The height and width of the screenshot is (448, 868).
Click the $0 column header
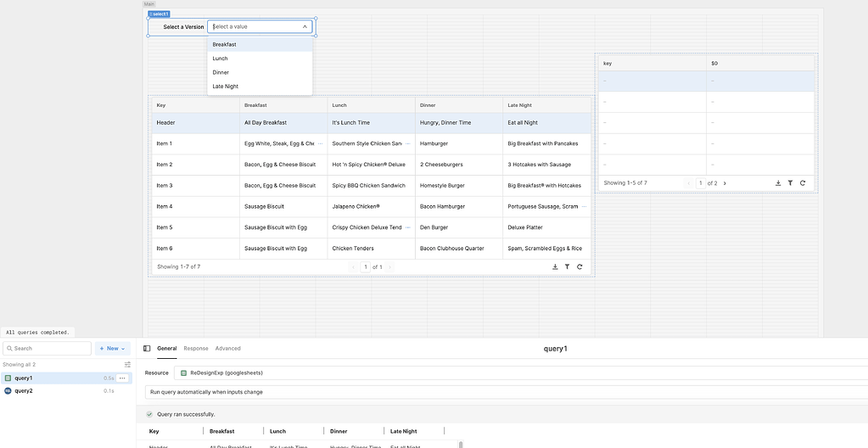point(760,63)
